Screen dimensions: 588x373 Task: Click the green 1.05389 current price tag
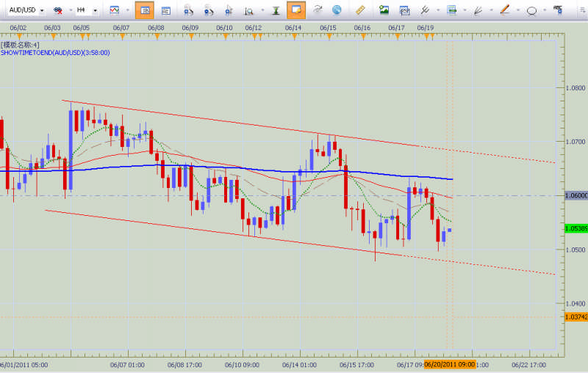pyautogui.click(x=576, y=228)
